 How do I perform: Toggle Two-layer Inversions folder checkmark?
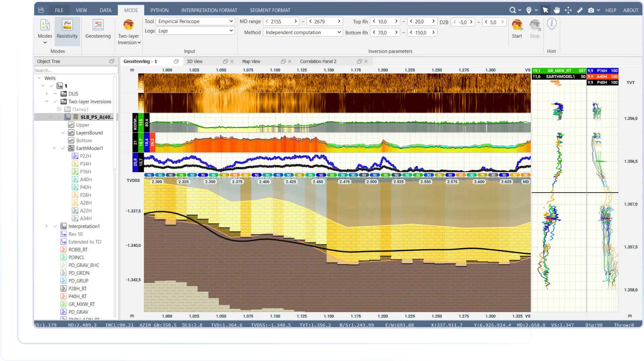55,101
